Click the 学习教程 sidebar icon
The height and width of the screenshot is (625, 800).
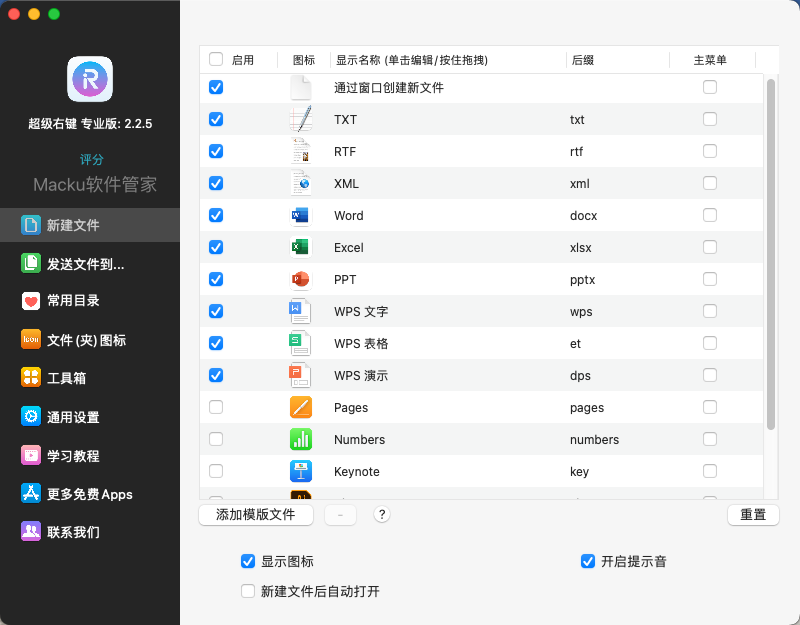coord(31,455)
